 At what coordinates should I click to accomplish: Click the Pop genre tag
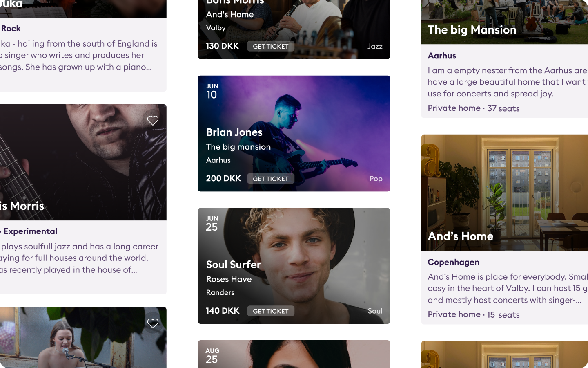[376, 179]
